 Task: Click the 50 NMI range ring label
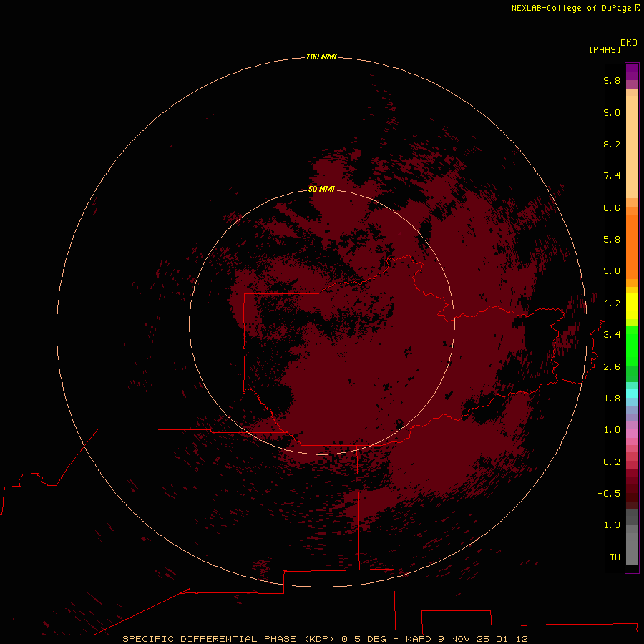[321, 189]
